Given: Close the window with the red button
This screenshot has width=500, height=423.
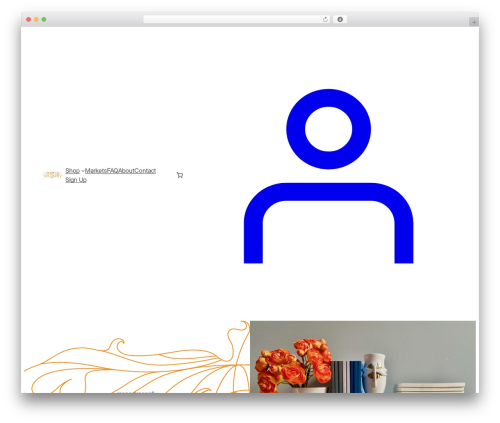Looking at the screenshot, I should [x=29, y=20].
